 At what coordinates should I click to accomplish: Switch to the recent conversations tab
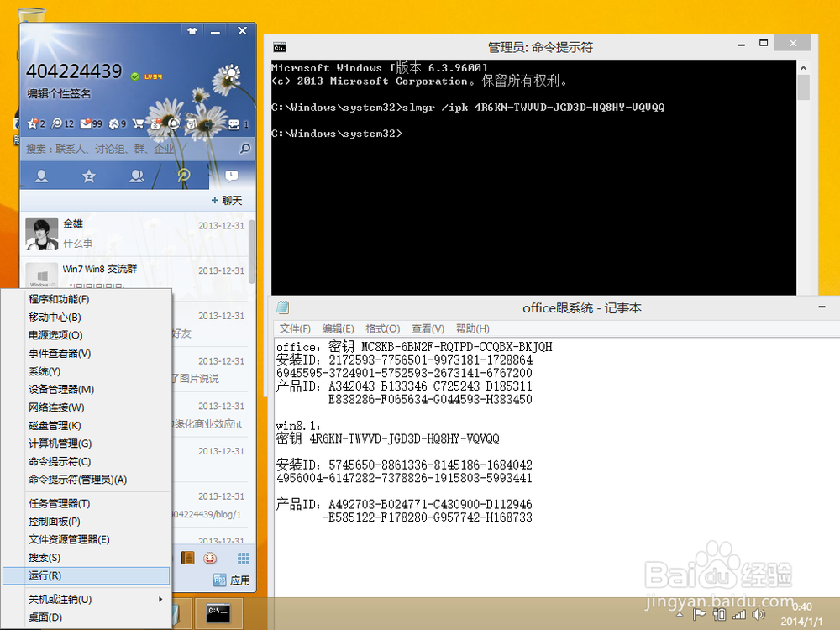click(x=232, y=176)
